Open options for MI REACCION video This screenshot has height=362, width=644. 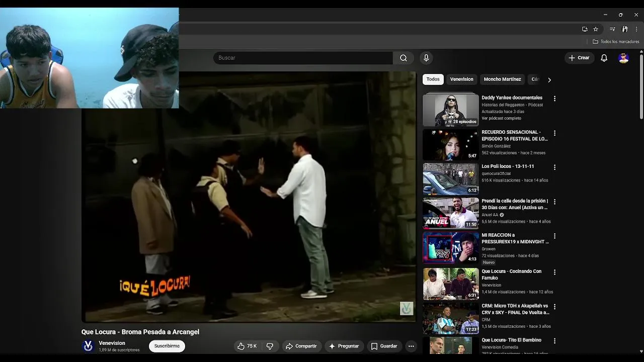[x=554, y=236]
